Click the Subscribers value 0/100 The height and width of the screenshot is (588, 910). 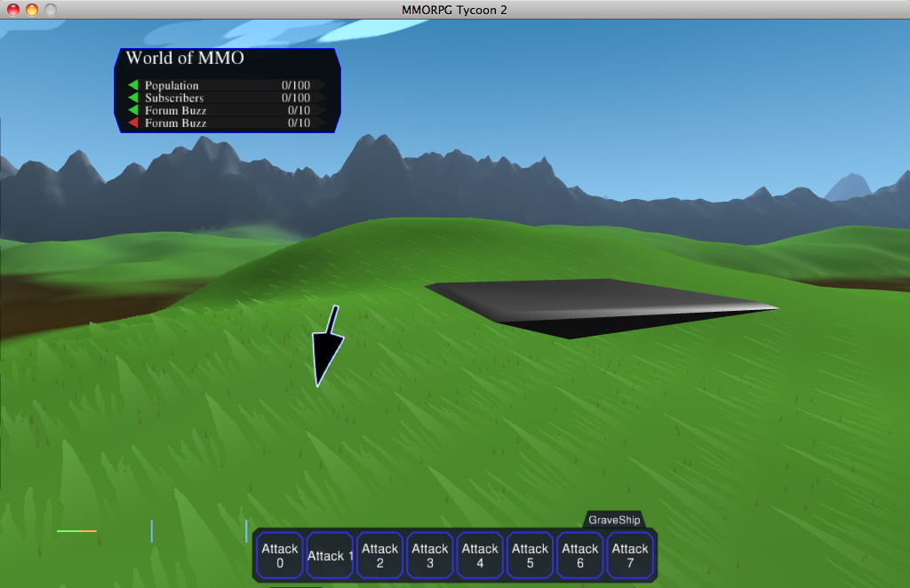click(296, 98)
